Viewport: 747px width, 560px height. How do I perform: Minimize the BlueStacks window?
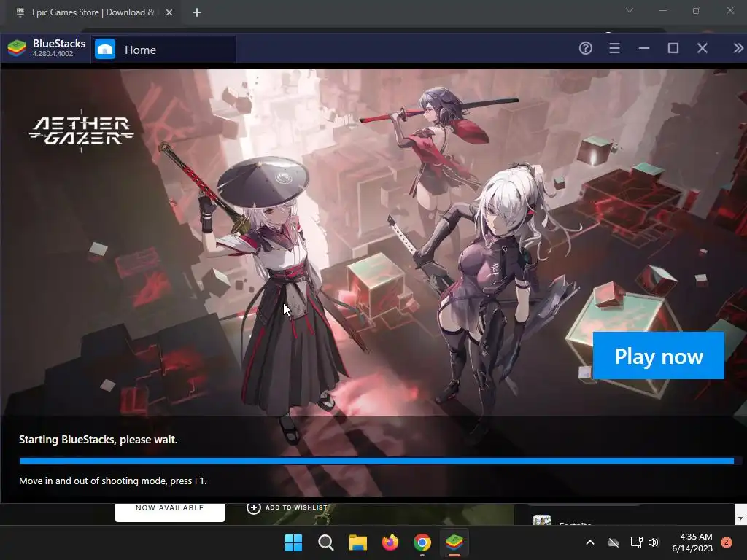click(644, 48)
